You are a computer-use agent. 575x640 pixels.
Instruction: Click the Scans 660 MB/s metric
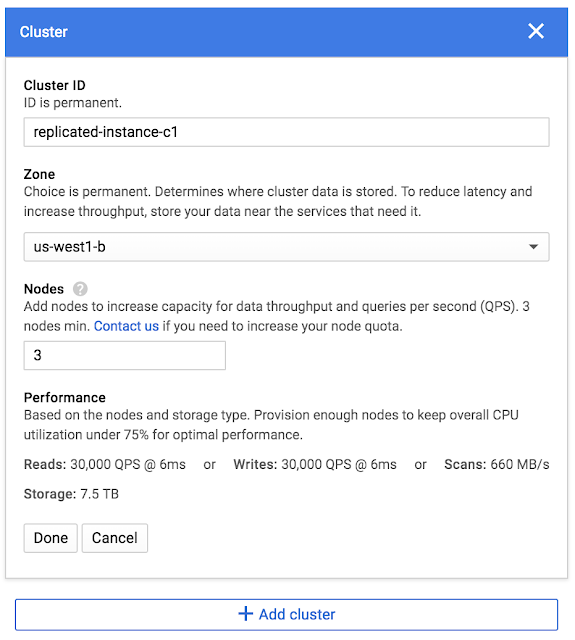[x=497, y=464]
